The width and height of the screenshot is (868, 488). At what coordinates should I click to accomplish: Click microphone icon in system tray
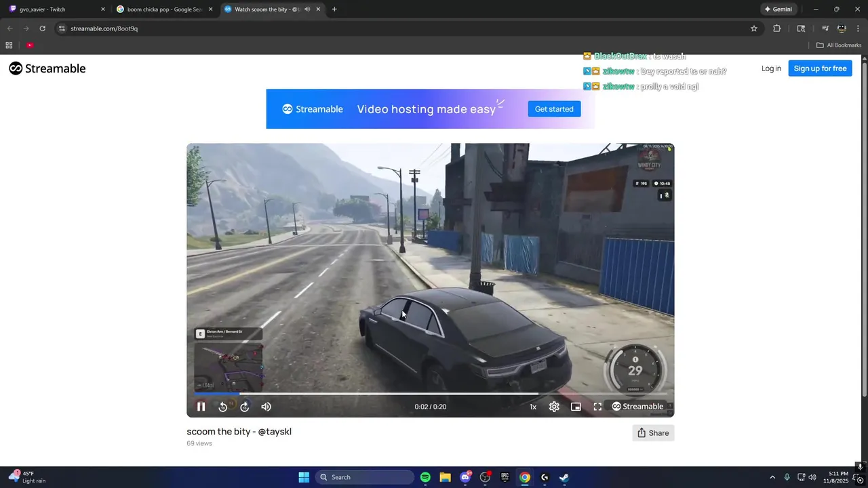[x=787, y=477]
